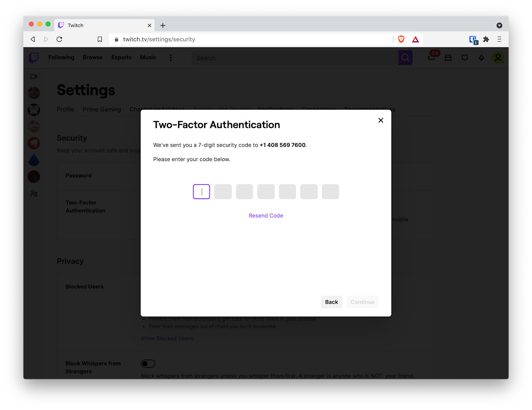Open the Whispers inbox icon

coord(448,57)
